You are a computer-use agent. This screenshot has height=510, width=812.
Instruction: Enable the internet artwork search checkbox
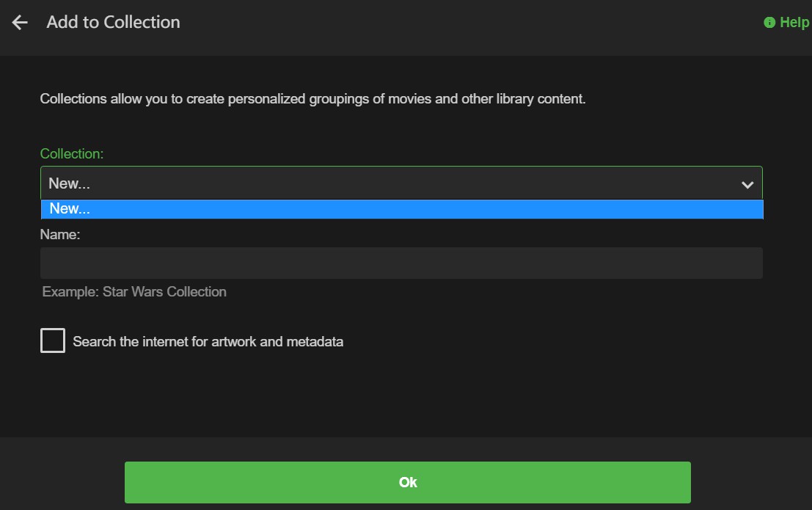[53, 340]
